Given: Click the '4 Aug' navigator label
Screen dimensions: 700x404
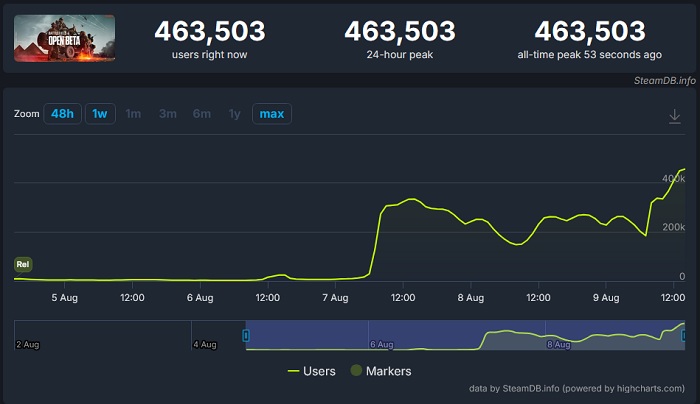Looking at the screenshot, I should point(205,345).
